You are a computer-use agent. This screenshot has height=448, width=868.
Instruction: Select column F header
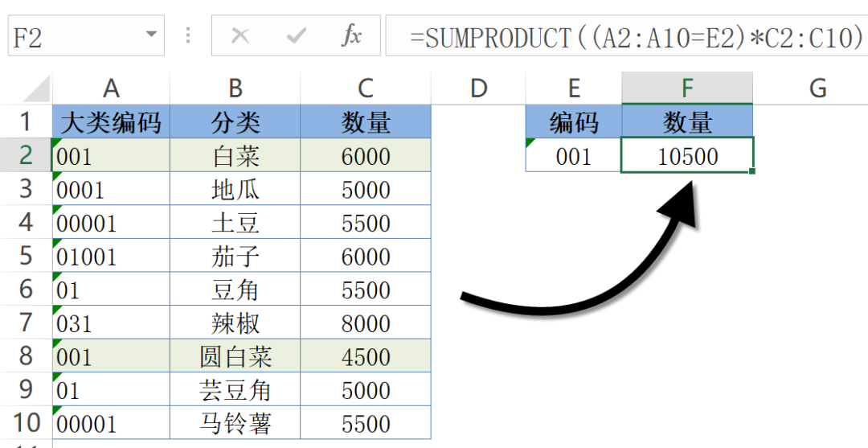click(687, 88)
